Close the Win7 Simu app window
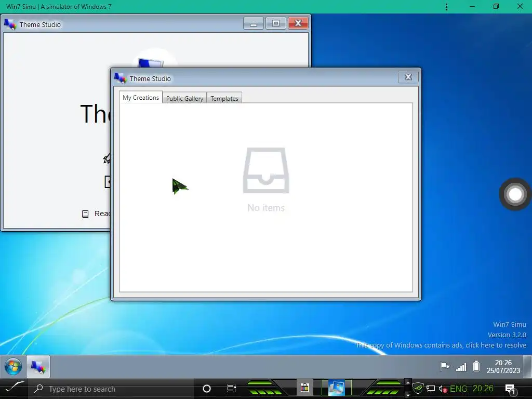Viewport: 532px width, 399px height. (520, 6)
